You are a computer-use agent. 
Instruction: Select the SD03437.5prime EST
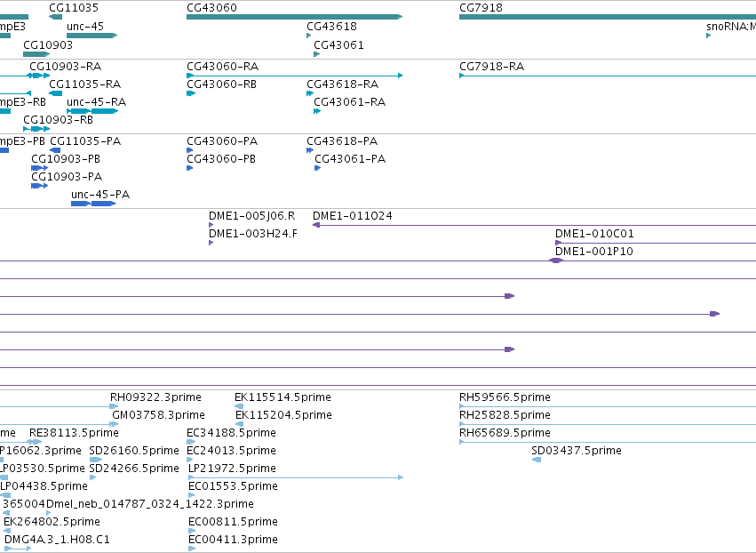point(537,460)
